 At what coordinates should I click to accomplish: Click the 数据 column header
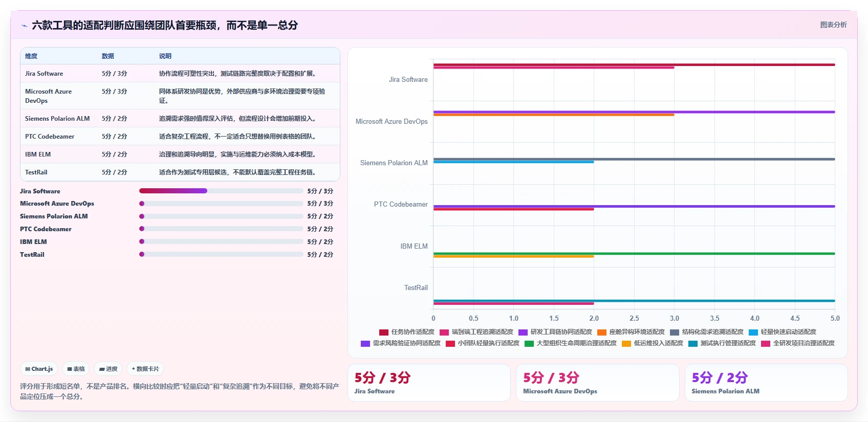108,56
